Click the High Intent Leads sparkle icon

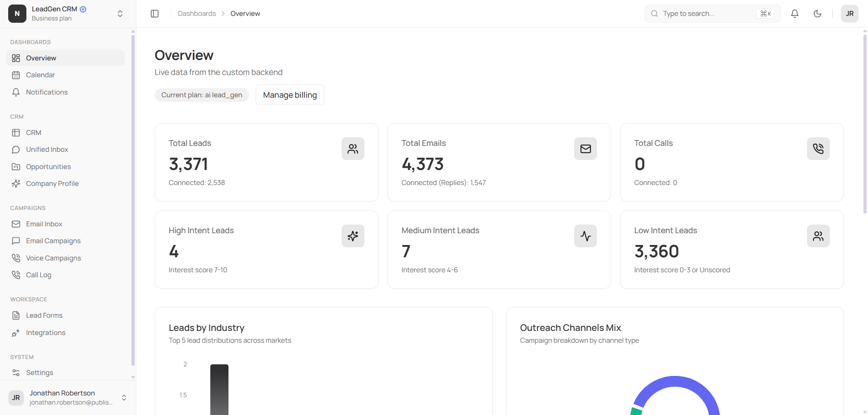[x=353, y=236]
